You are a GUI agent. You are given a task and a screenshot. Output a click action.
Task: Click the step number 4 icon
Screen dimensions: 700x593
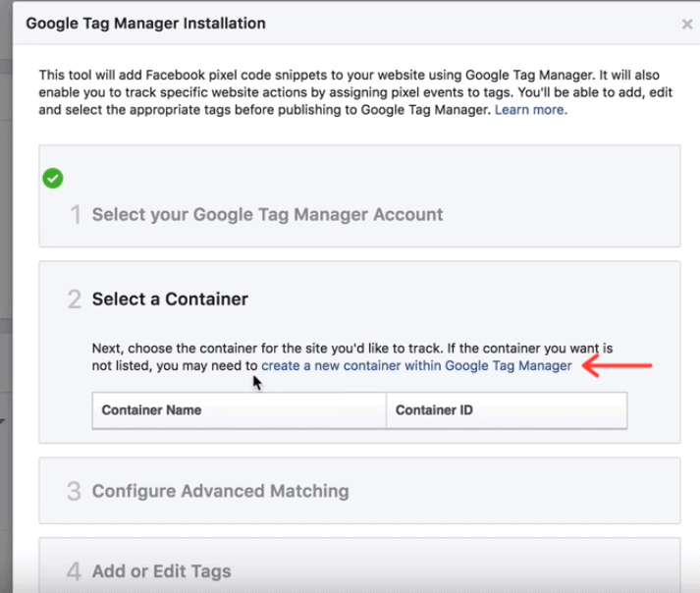(x=74, y=571)
